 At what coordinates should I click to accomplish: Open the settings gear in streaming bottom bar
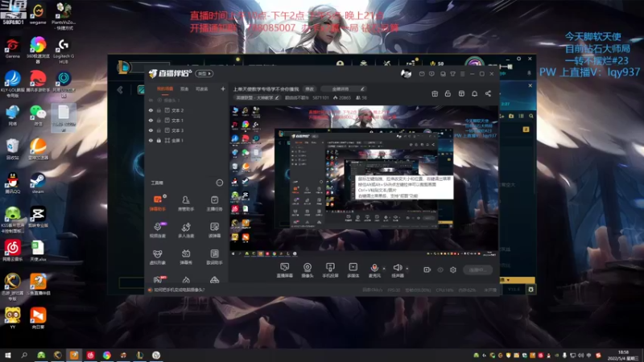pyautogui.click(x=453, y=269)
